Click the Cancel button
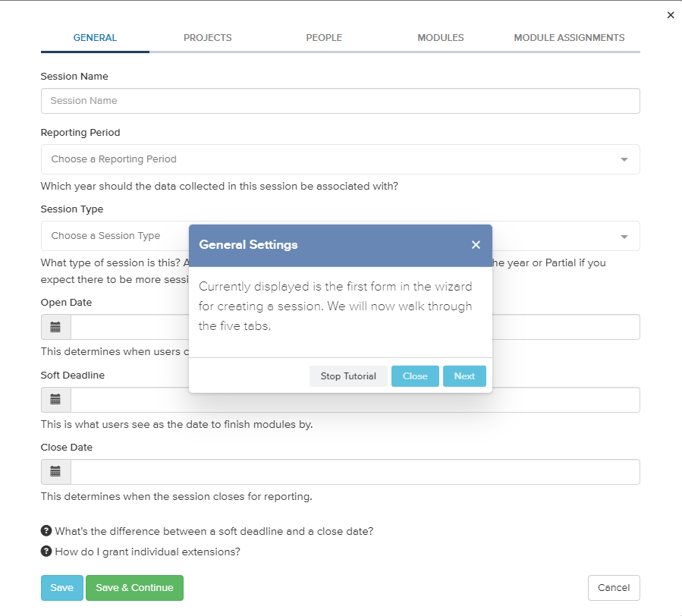The height and width of the screenshot is (616, 682). coord(614,588)
